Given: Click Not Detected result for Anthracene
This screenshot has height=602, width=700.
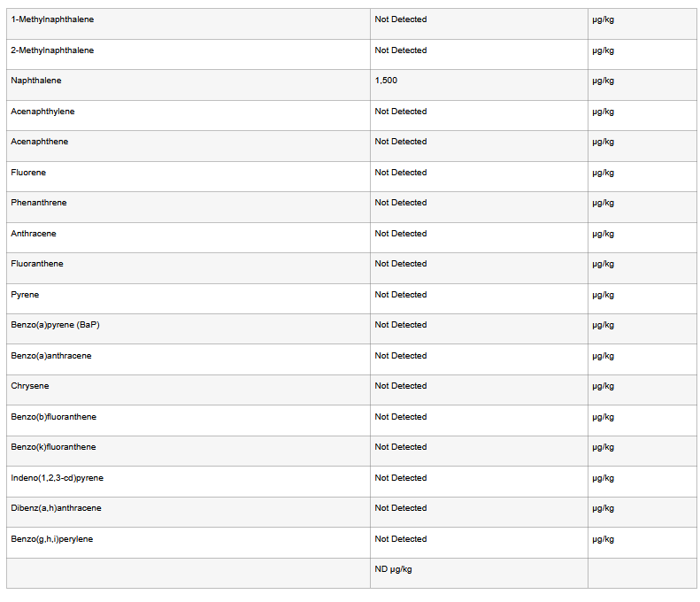Looking at the screenshot, I should (400, 234).
